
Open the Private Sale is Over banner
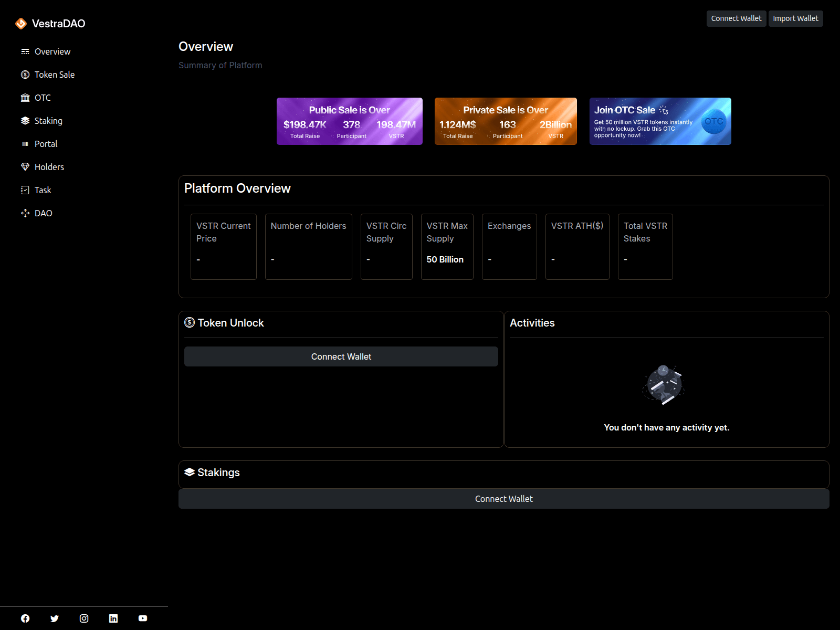506,121
